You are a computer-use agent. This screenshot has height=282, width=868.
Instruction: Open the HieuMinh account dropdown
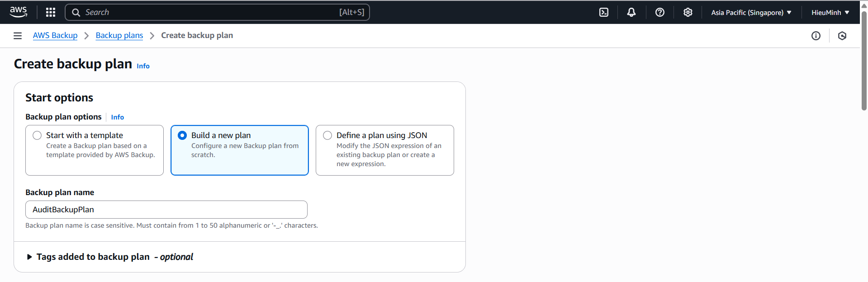(830, 12)
